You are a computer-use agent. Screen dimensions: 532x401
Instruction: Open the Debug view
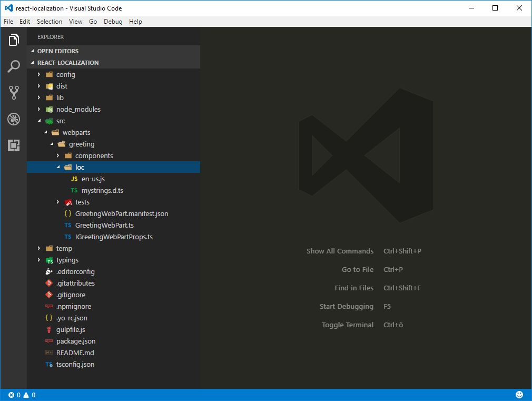click(x=14, y=119)
